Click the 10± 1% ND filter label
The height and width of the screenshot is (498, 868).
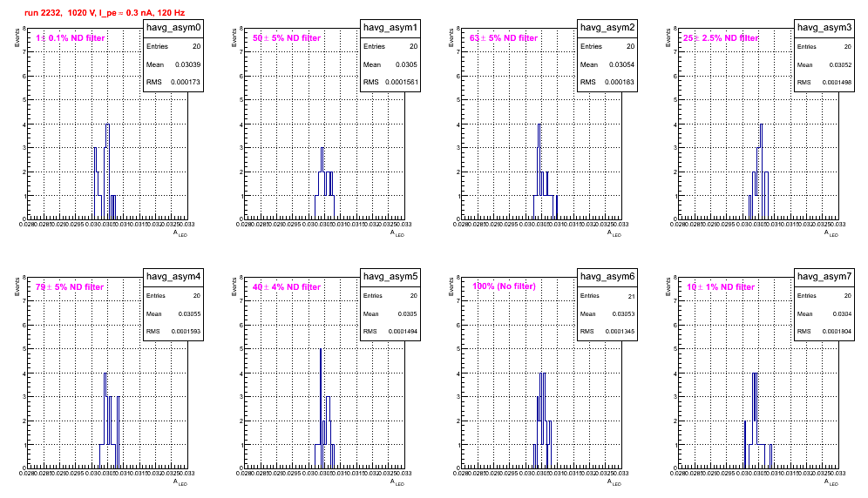pos(721,286)
